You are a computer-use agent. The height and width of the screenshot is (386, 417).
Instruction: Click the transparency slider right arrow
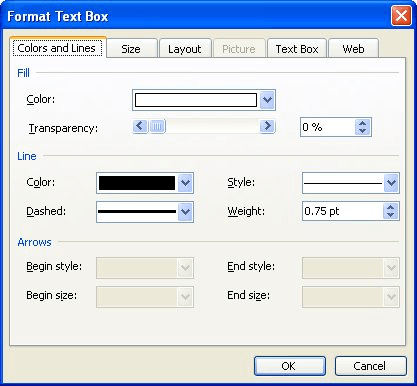[267, 126]
